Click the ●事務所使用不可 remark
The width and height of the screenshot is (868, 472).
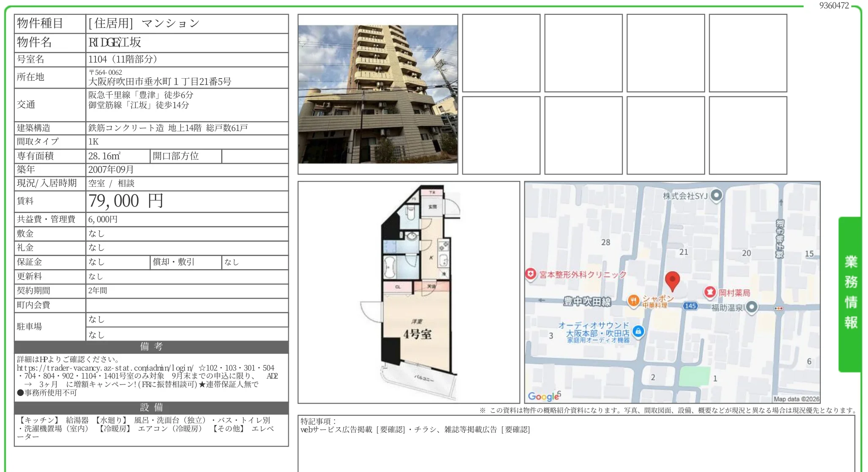pyautogui.click(x=47, y=393)
